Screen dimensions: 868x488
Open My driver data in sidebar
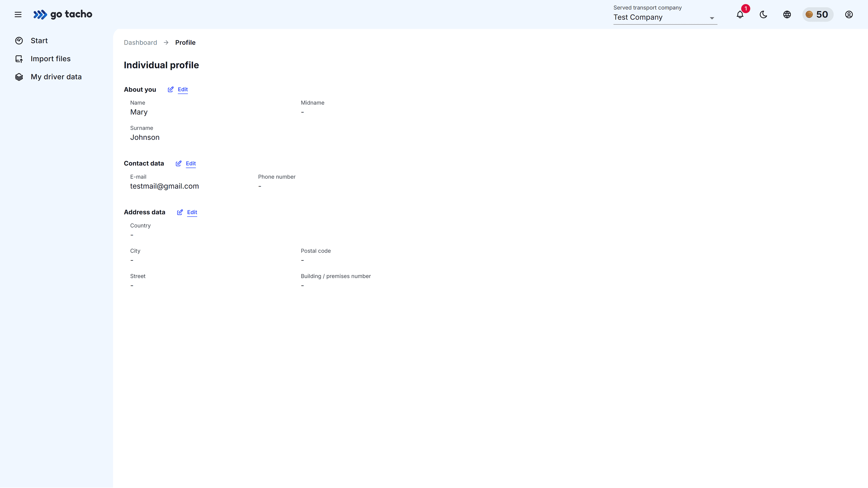[x=56, y=77]
